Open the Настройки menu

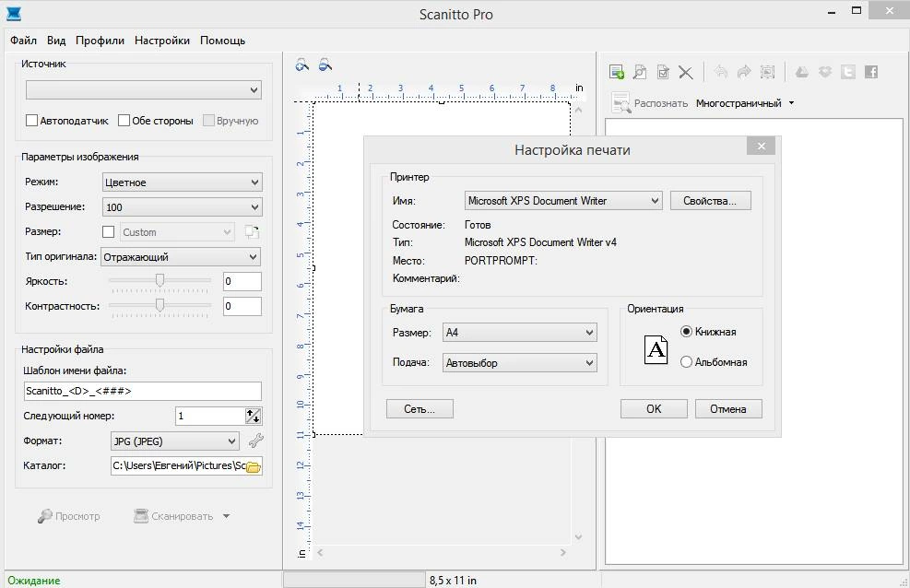pyautogui.click(x=162, y=41)
